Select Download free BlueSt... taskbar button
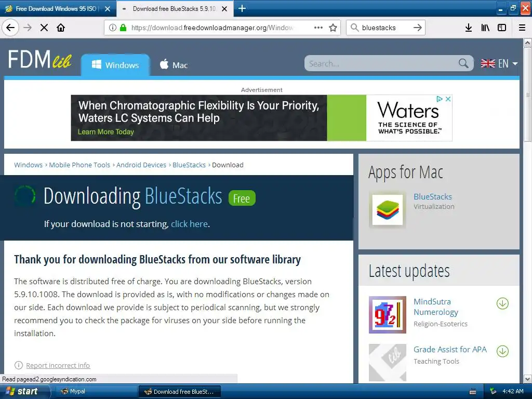532x399 pixels. click(180, 392)
